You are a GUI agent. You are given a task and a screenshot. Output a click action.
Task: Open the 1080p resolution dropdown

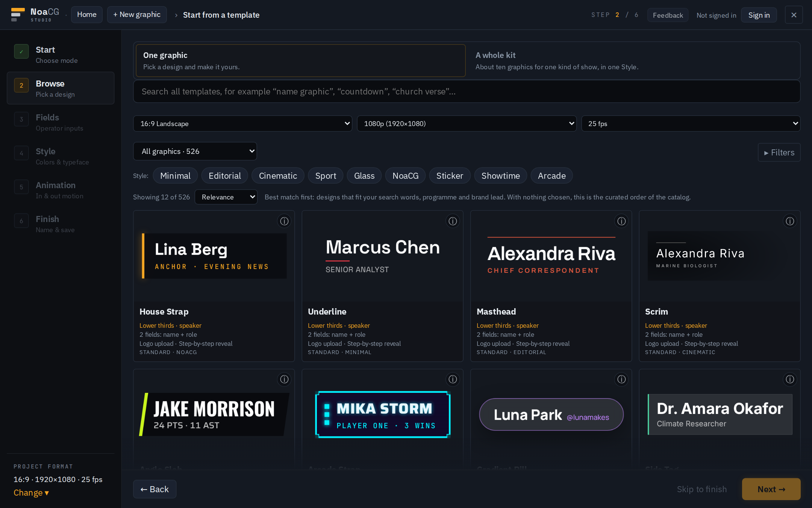[x=467, y=123]
